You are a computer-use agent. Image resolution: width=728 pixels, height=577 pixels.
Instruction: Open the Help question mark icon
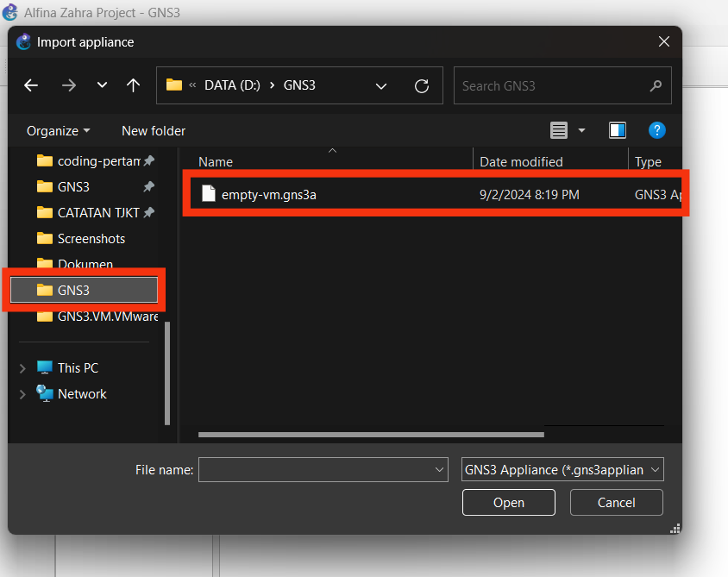657,130
